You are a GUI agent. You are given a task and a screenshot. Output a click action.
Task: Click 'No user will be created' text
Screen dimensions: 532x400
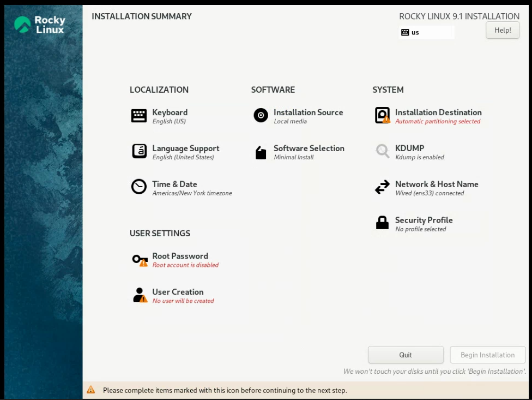183,301
